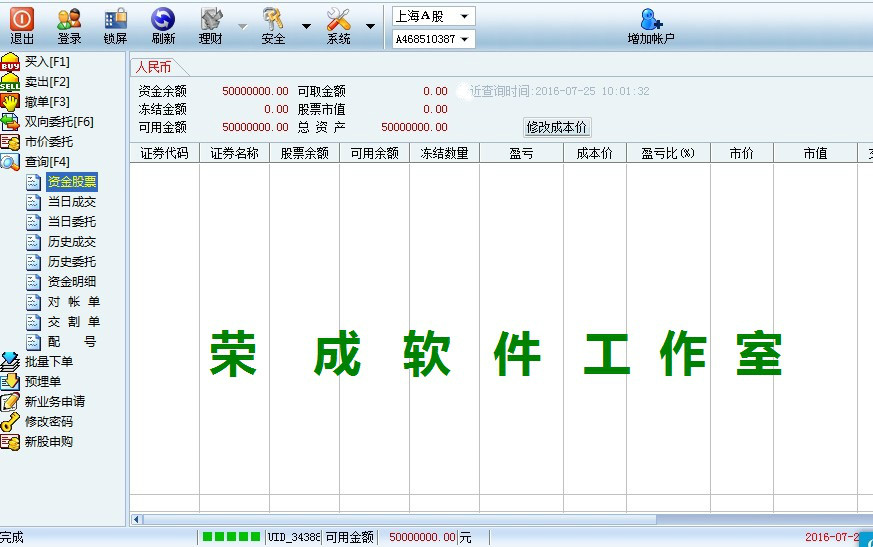Viewport: 873px width, 547px height.
Task: Sort by the 证券代码 column header
Action: click(164, 153)
